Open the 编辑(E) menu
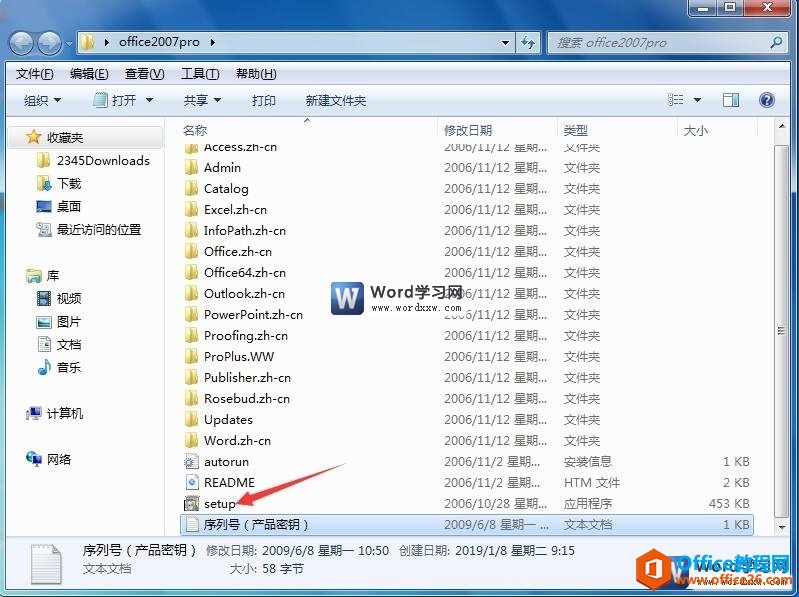Image resolution: width=799 pixels, height=597 pixels. [89, 74]
